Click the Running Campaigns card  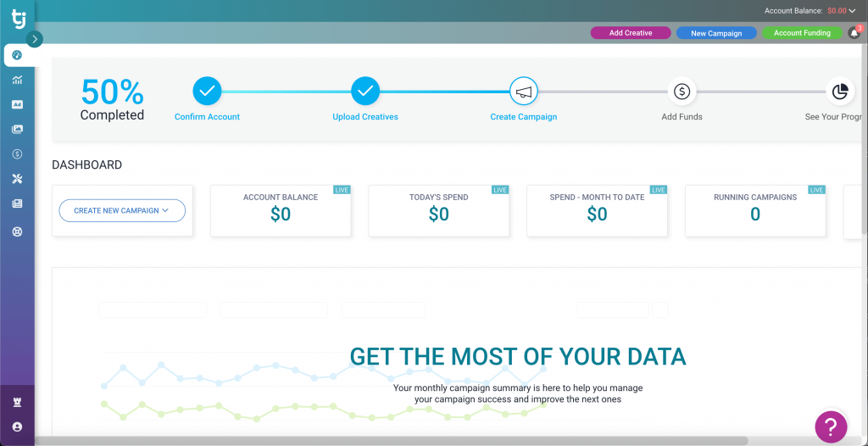[x=755, y=210]
